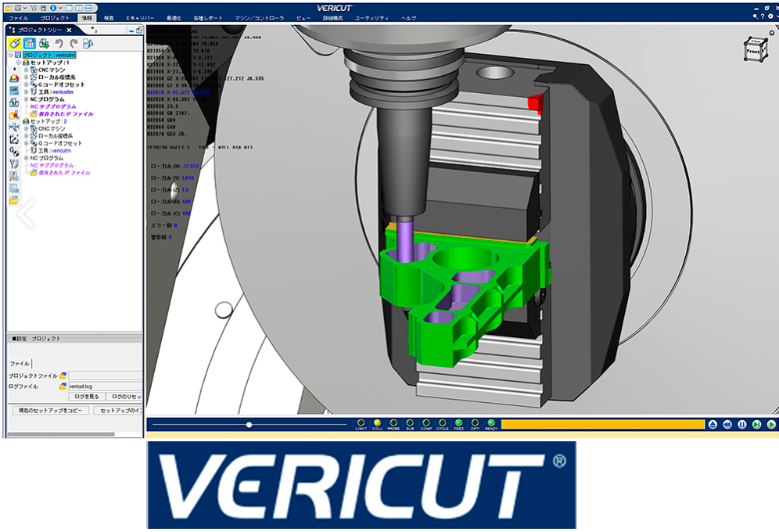Open the 情報 menu
Screen dimensions: 779x532
87,18
